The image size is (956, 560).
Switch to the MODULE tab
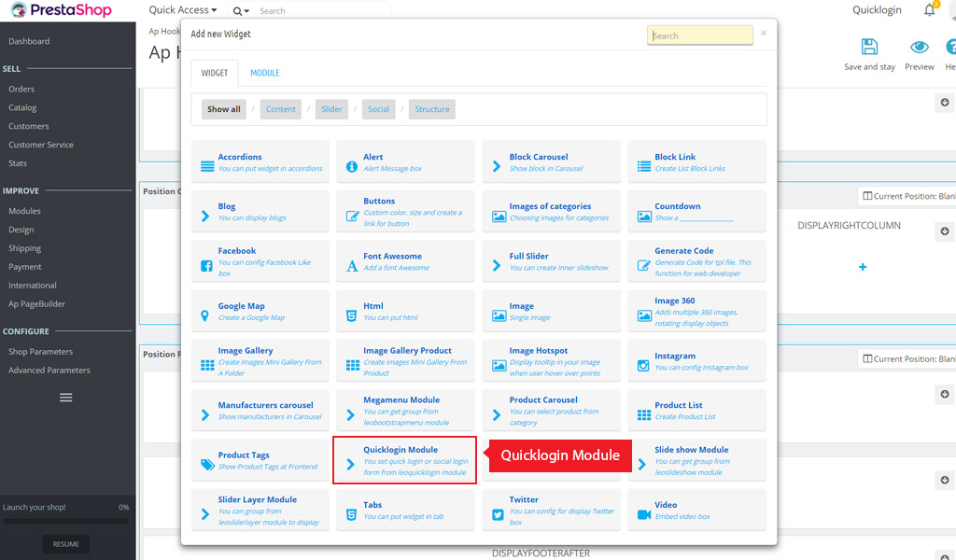coord(264,73)
